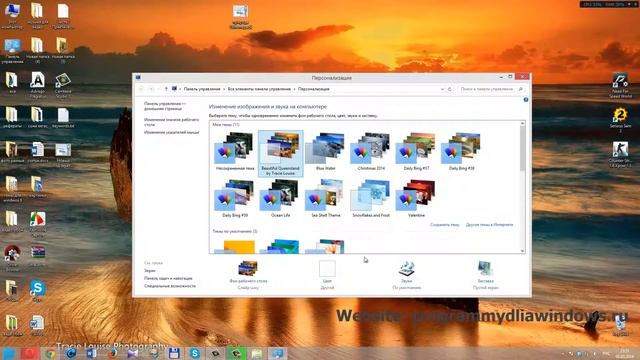
Task: Click the Forward navigation arrow
Action: pyautogui.click(x=151, y=89)
